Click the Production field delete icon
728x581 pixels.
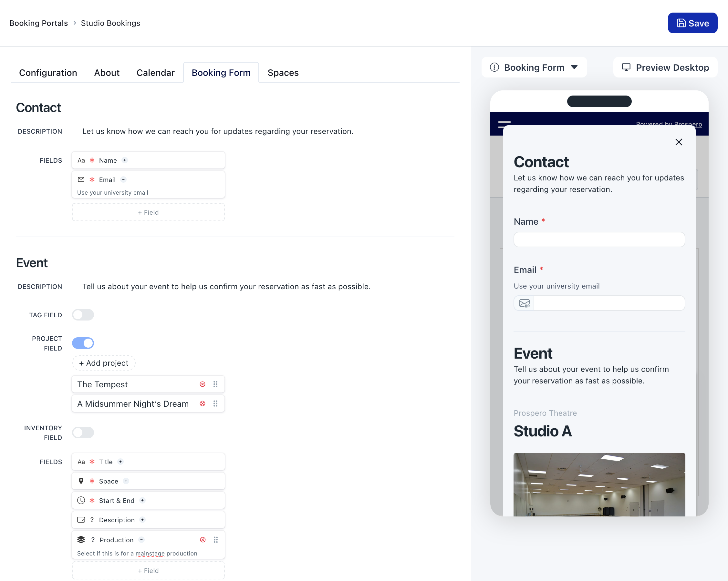click(x=203, y=540)
